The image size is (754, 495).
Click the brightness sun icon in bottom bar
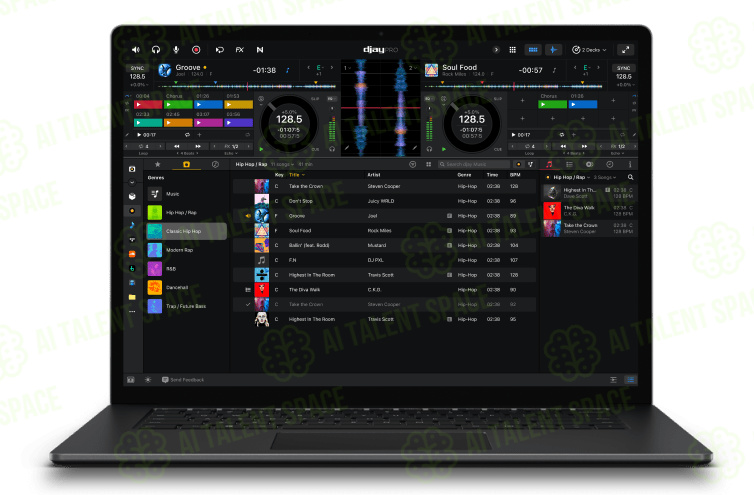point(148,380)
